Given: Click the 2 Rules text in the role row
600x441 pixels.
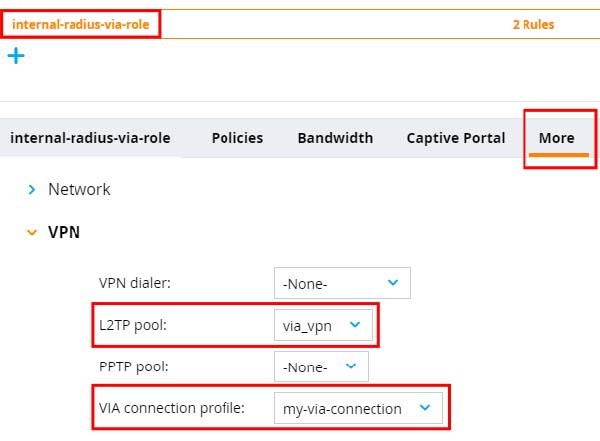Looking at the screenshot, I should pyautogui.click(x=533, y=24).
